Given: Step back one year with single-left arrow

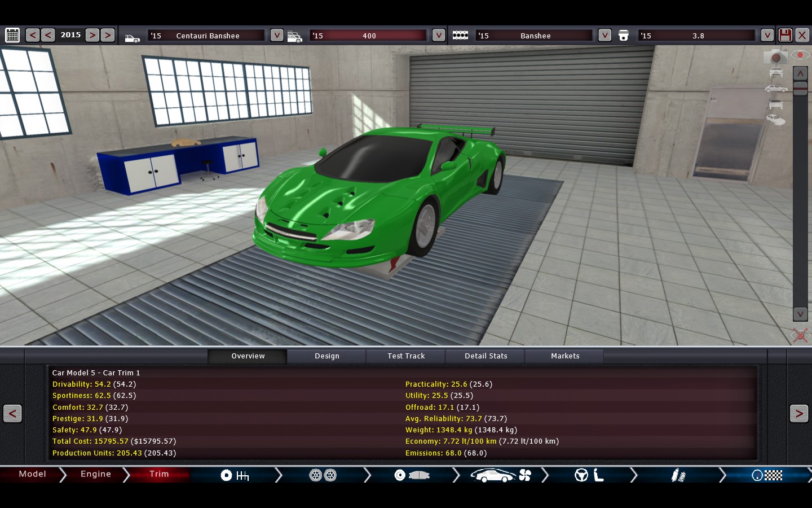Looking at the screenshot, I should (x=48, y=35).
